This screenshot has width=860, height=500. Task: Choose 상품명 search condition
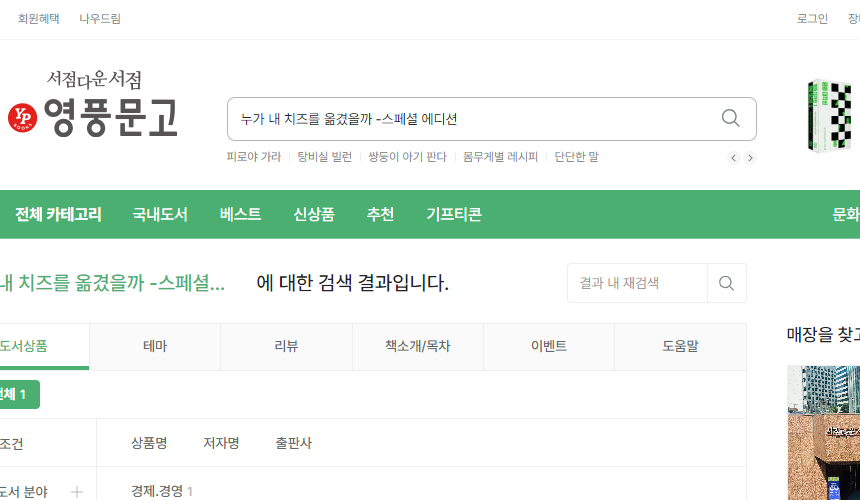(x=149, y=443)
